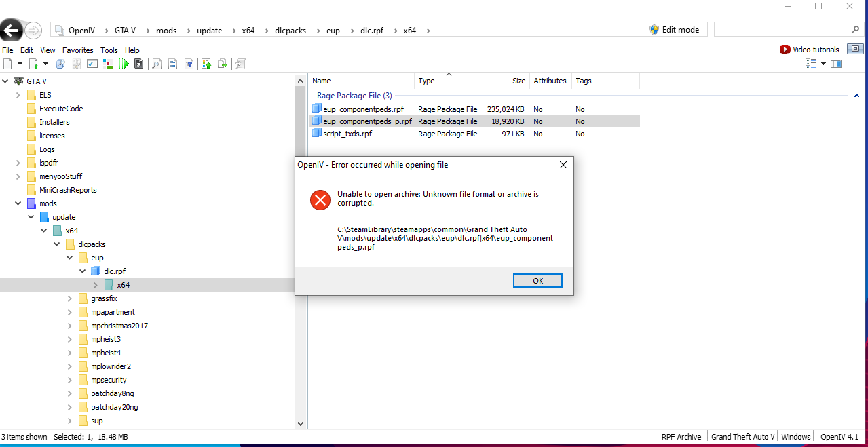The height and width of the screenshot is (447, 868).
Task: Open the File menu
Action: pos(7,50)
